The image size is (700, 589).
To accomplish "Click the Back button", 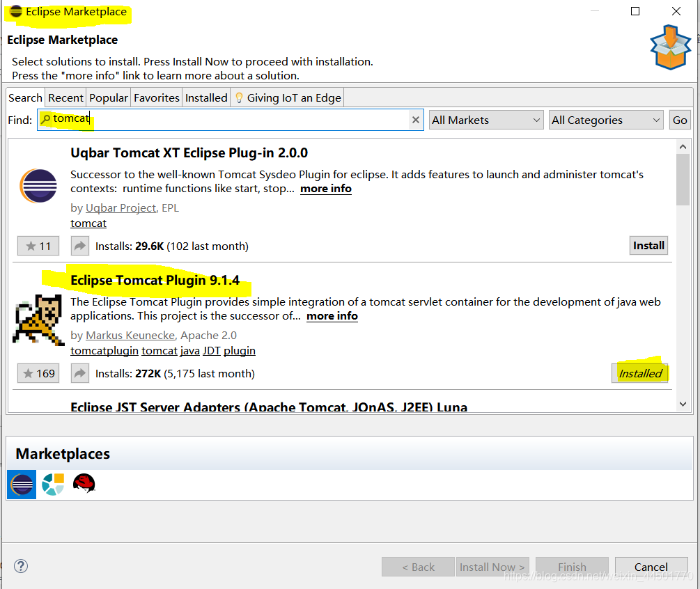I will 418,567.
